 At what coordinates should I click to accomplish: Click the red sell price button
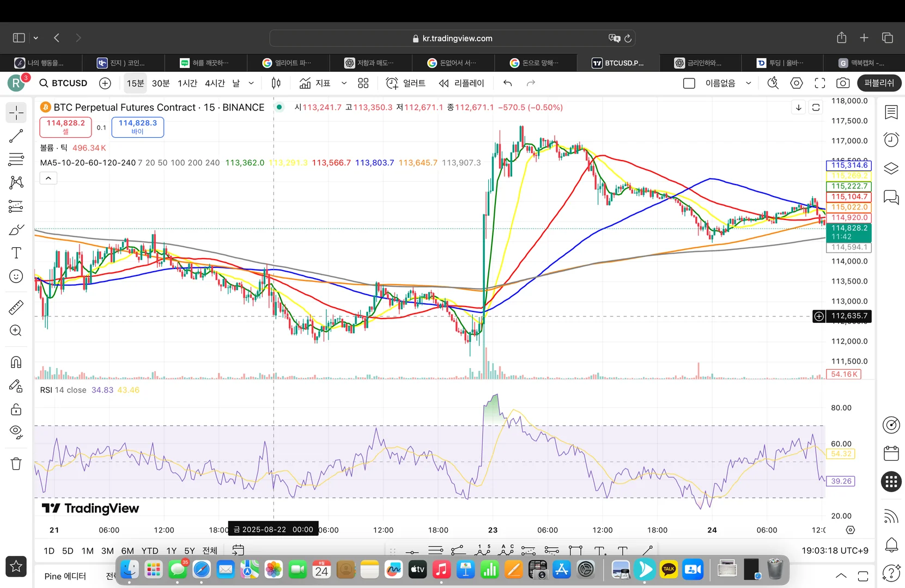coord(65,127)
